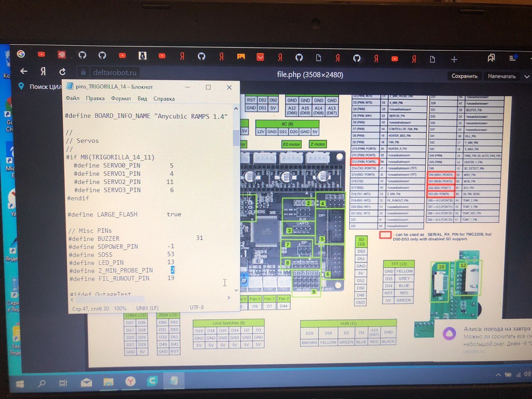Open the Windows Start menu
The height and width of the screenshot is (399, 532).
(20, 384)
